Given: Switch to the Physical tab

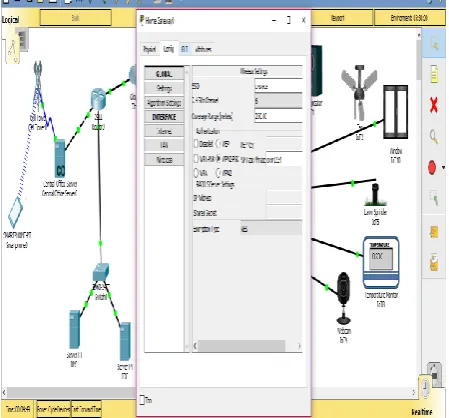Looking at the screenshot, I should 150,49.
